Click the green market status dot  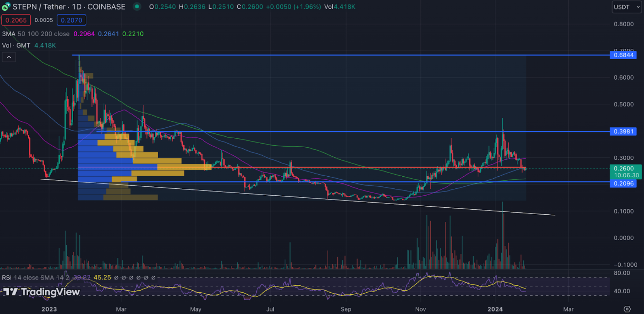pos(137,7)
